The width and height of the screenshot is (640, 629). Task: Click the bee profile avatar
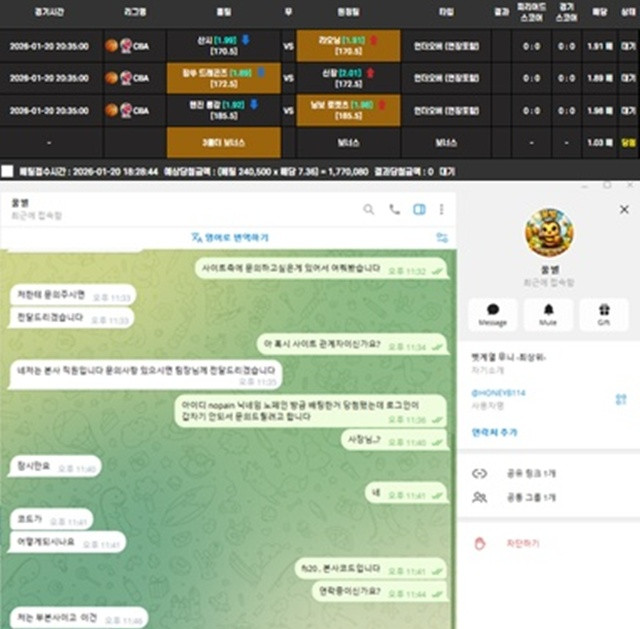tap(548, 232)
